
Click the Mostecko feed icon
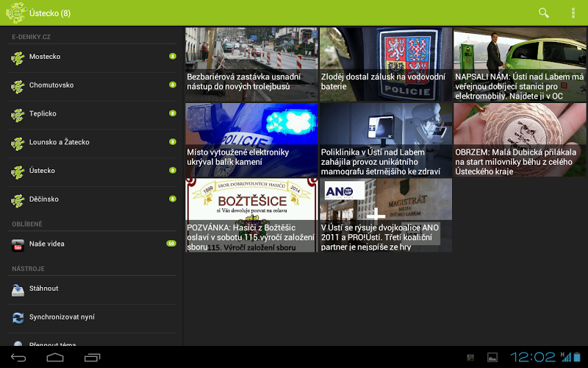pyautogui.click(x=18, y=57)
